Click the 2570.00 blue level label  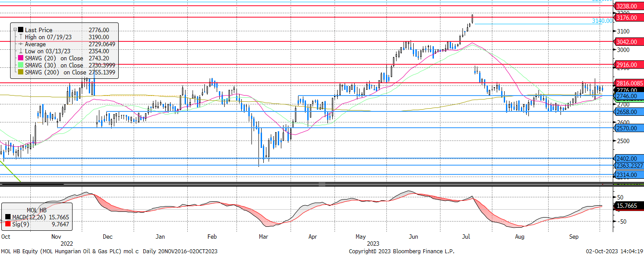(x=627, y=128)
